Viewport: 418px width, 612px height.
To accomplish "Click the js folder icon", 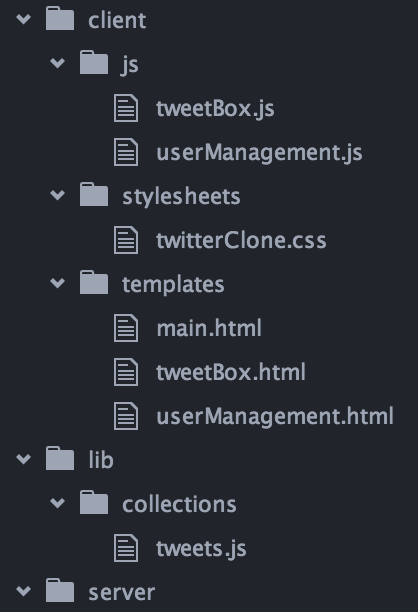I will [x=94, y=62].
